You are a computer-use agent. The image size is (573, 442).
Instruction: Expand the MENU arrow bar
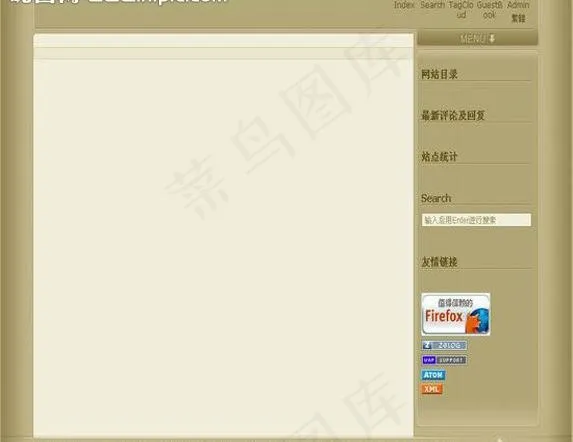(x=478, y=38)
